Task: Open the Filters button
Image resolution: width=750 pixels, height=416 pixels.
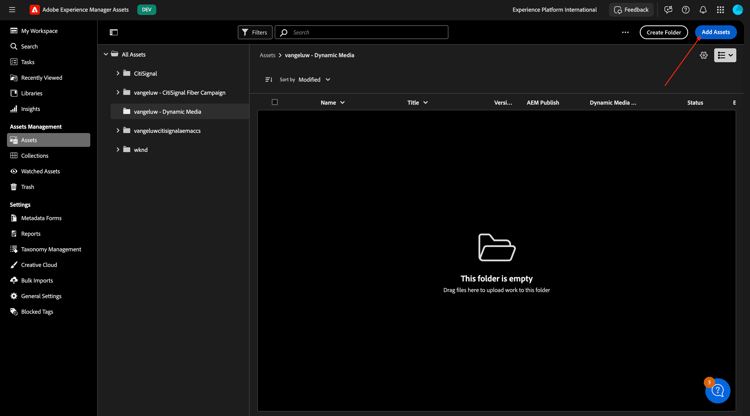Action: [x=255, y=33]
